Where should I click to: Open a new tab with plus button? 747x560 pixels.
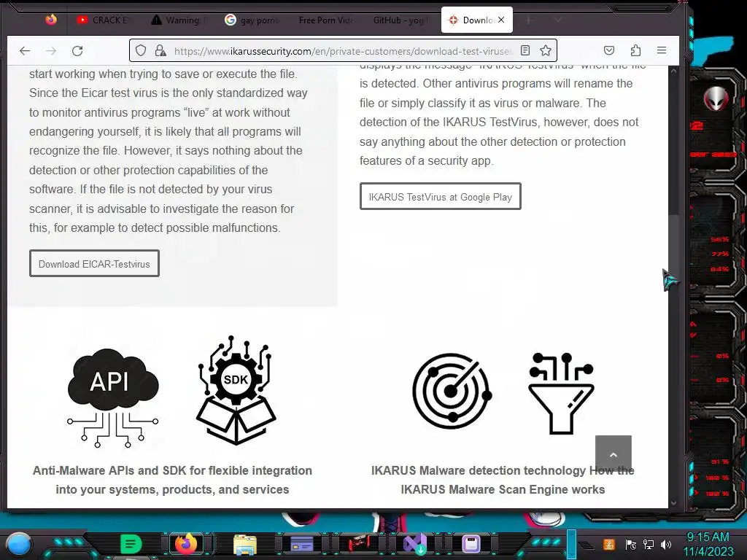(528, 20)
